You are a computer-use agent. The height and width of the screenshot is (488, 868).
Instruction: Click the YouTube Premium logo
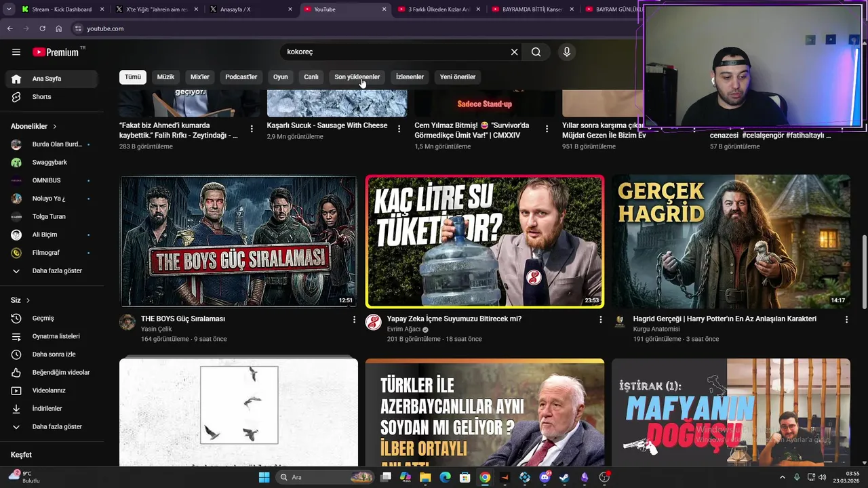tap(56, 52)
